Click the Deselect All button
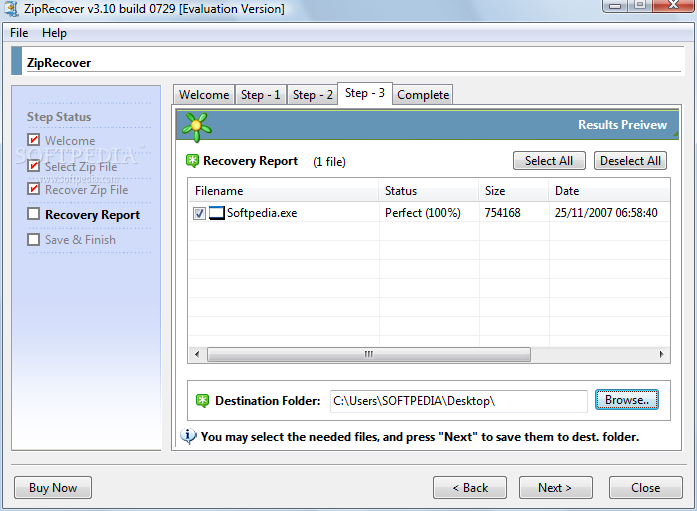 click(630, 160)
